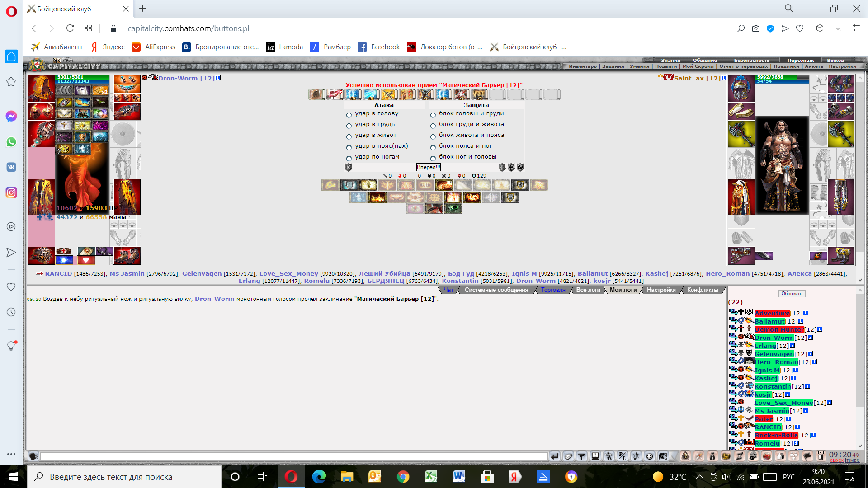Click the running man icon in chat toolbar

pyautogui.click(x=609, y=456)
